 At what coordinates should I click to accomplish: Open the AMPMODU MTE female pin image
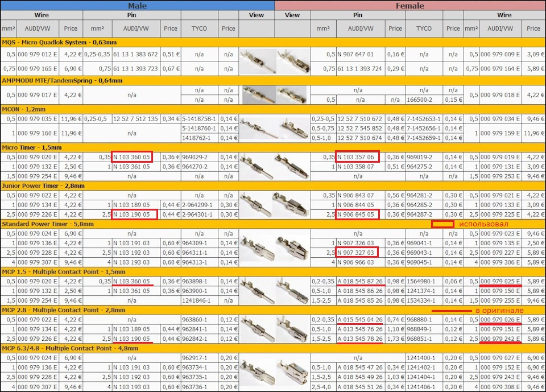292,95
